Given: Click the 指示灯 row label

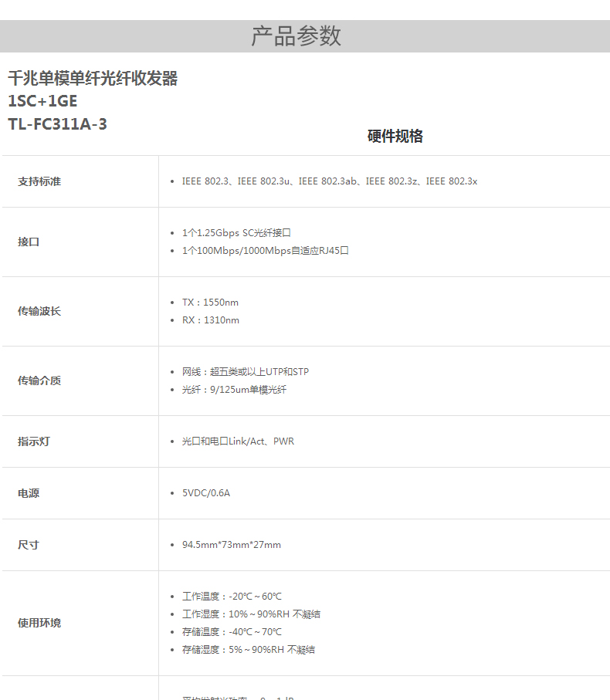Looking at the screenshot, I should point(34,441).
